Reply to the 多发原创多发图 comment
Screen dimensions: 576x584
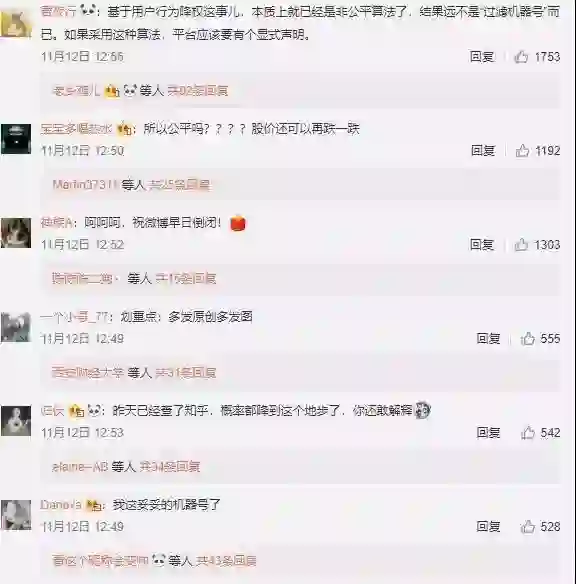click(488, 339)
